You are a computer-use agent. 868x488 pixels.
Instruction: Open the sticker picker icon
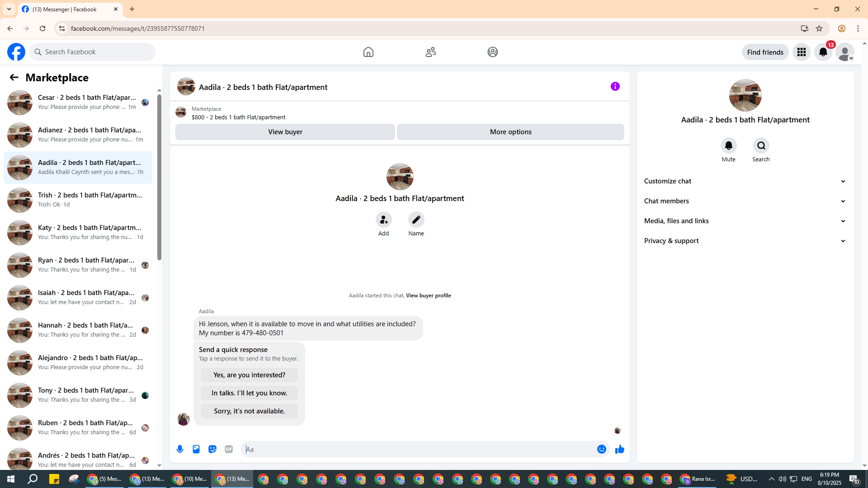(x=212, y=449)
